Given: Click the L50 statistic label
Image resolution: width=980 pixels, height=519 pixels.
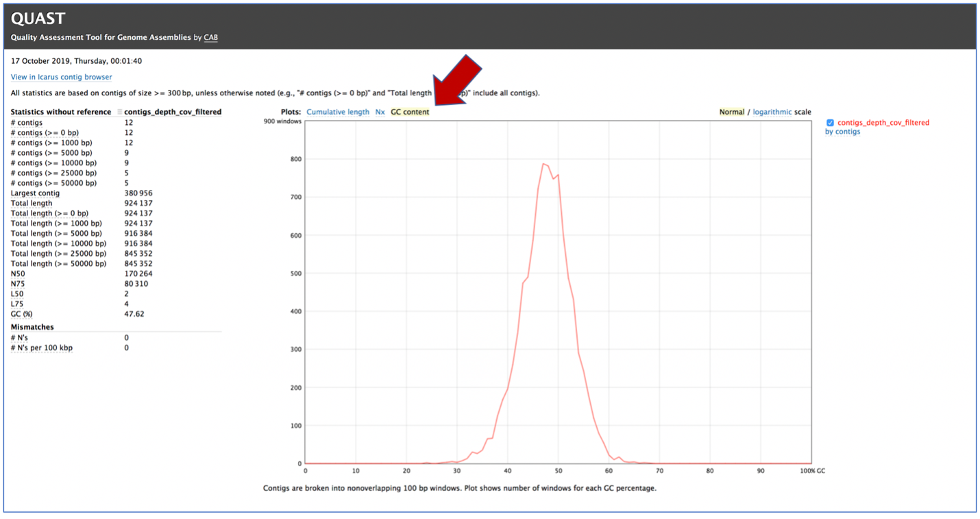Looking at the screenshot, I should coord(17,293).
